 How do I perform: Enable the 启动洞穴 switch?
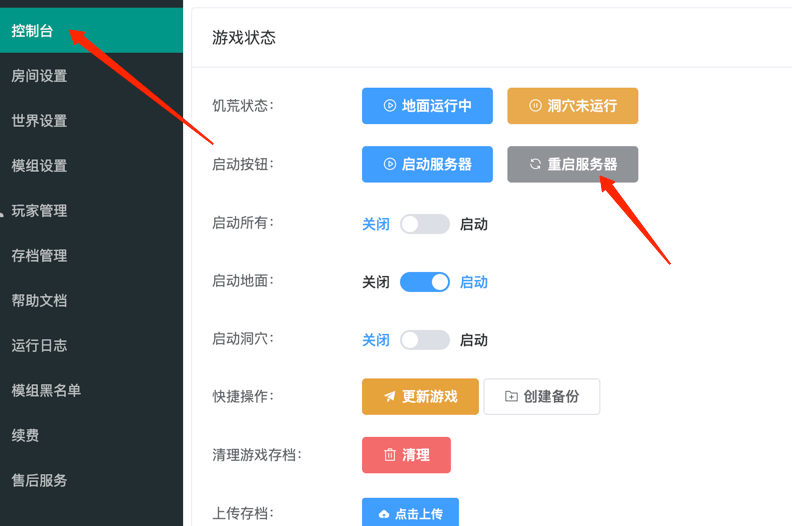pos(425,341)
